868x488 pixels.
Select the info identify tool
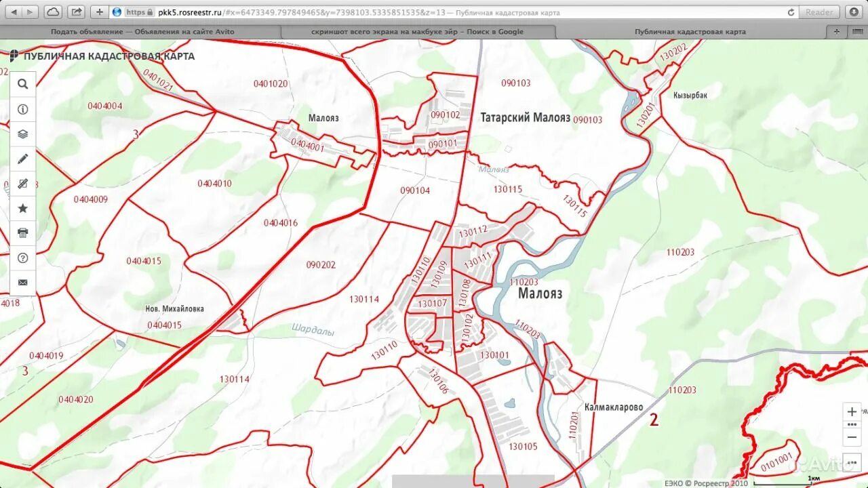click(23, 109)
